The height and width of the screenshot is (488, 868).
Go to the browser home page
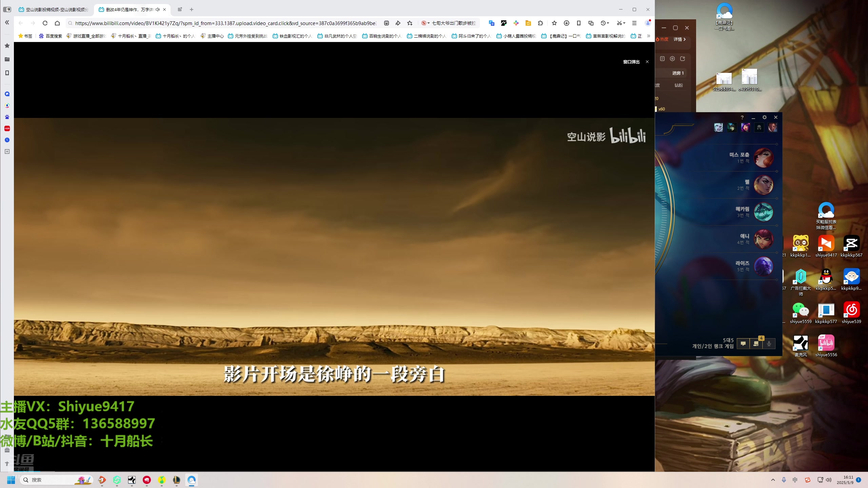point(57,23)
